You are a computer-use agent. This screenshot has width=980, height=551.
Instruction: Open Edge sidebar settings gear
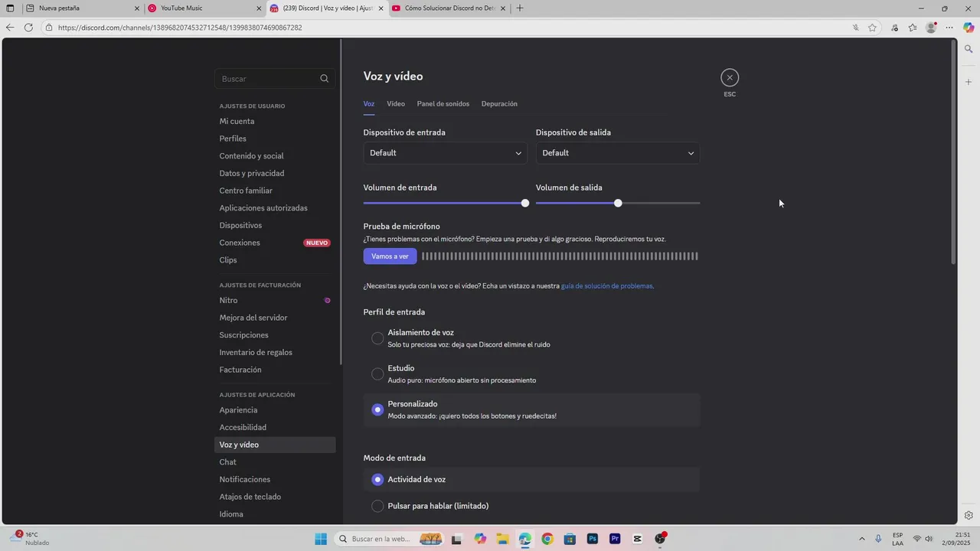point(969,515)
